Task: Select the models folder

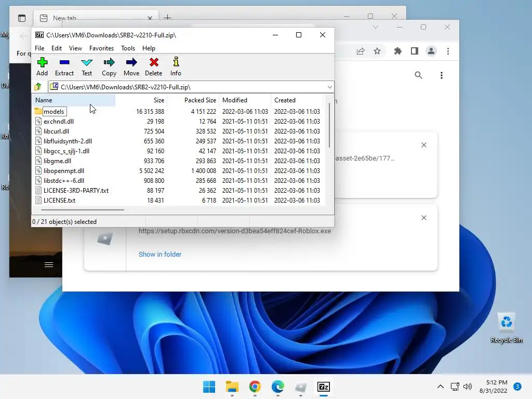Action: (50, 111)
